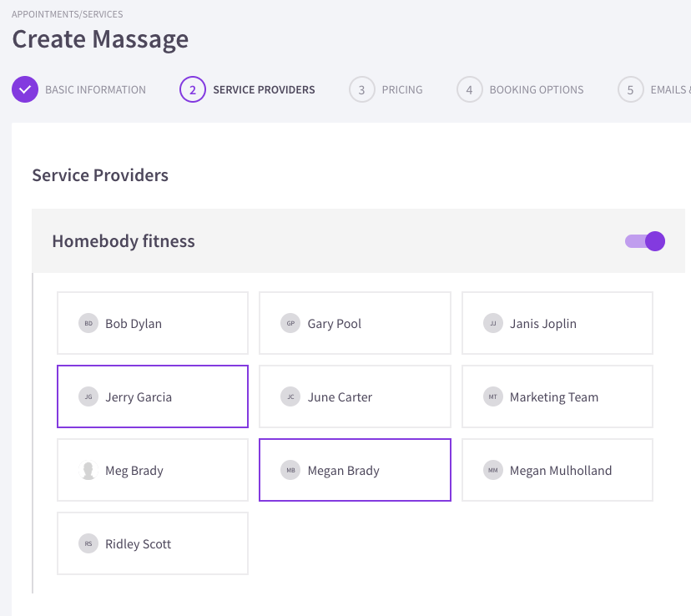
Task: Select the Gary Pool provider card
Action: pos(355,323)
